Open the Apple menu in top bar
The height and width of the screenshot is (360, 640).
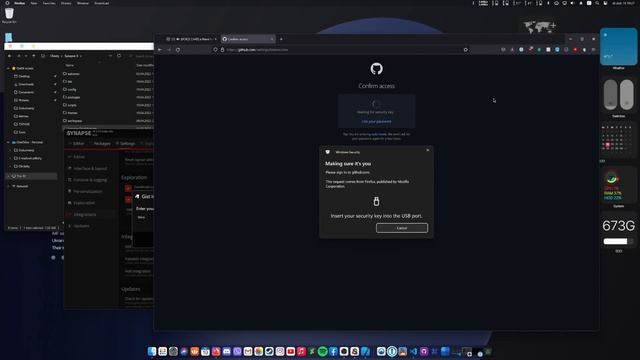coord(7,3)
